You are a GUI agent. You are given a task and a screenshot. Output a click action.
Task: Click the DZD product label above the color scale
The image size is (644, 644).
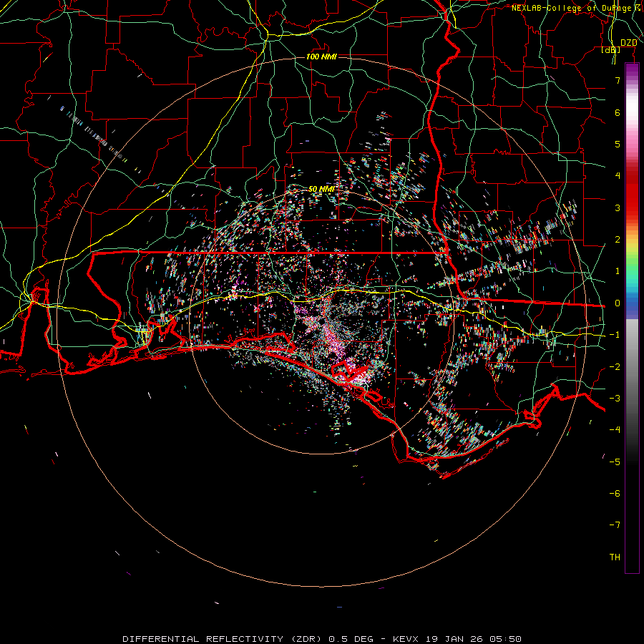(x=628, y=43)
